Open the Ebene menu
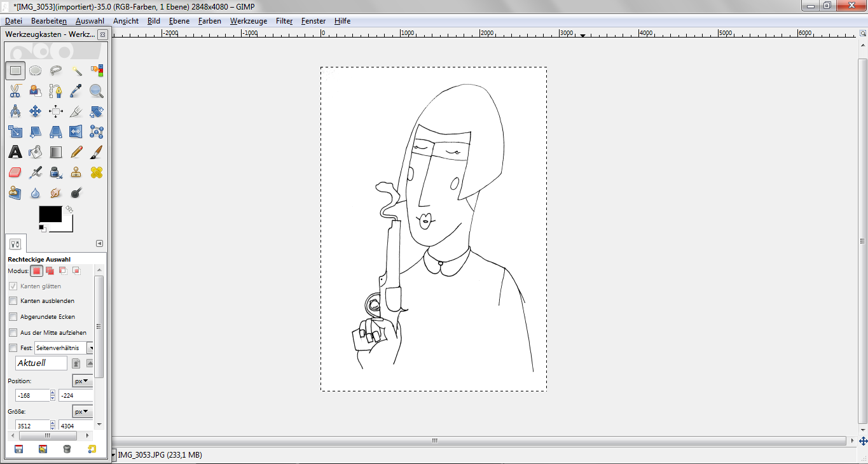Screen dimensions: 868x464 [x=179, y=21]
